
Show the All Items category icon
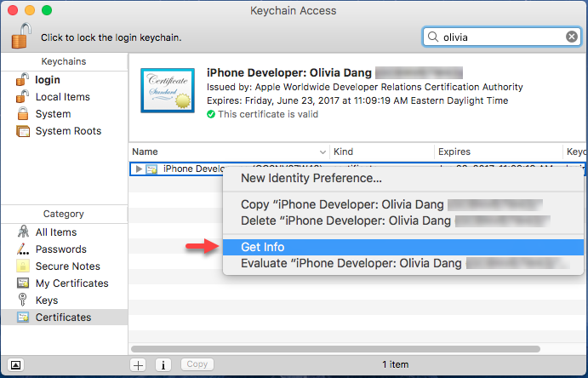(21, 232)
